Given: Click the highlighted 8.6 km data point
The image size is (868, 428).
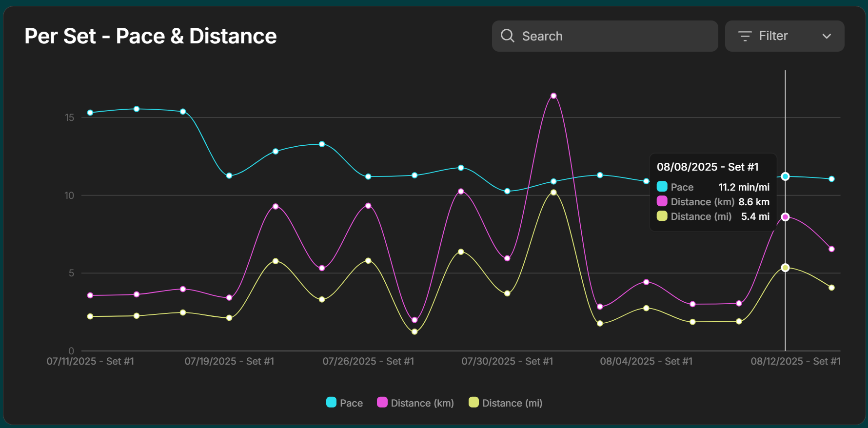Looking at the screenshot, I should [785, 217].
